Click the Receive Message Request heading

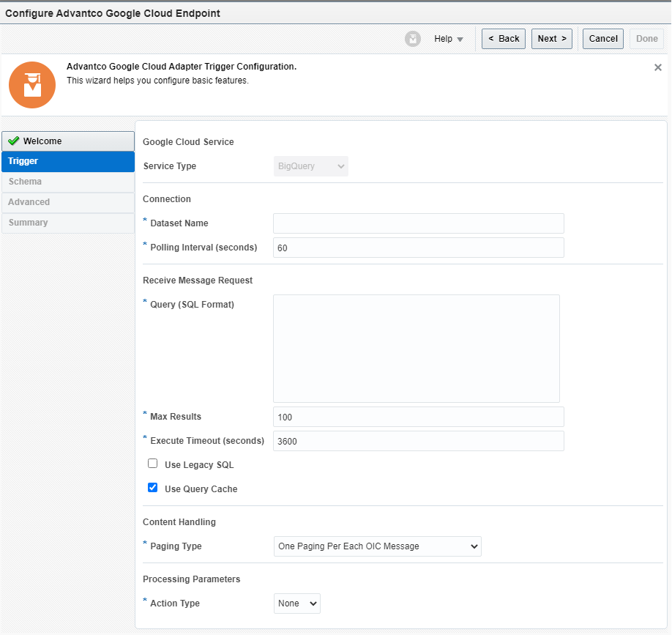(198, 281)
